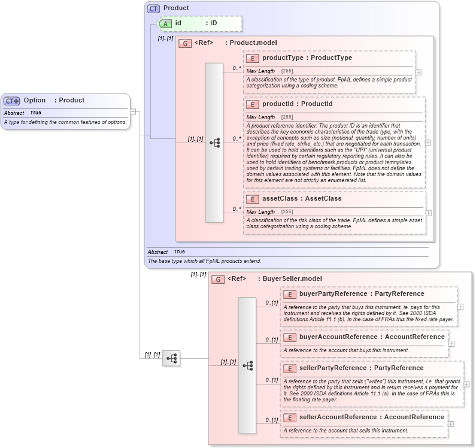
Task: Expand the productId element plus box
Action: tap(428, 143)
